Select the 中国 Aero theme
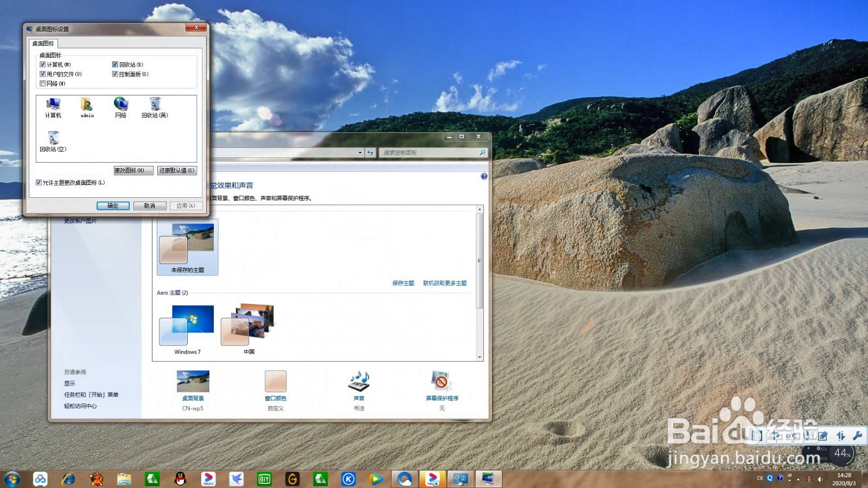 tap(248, 330)
